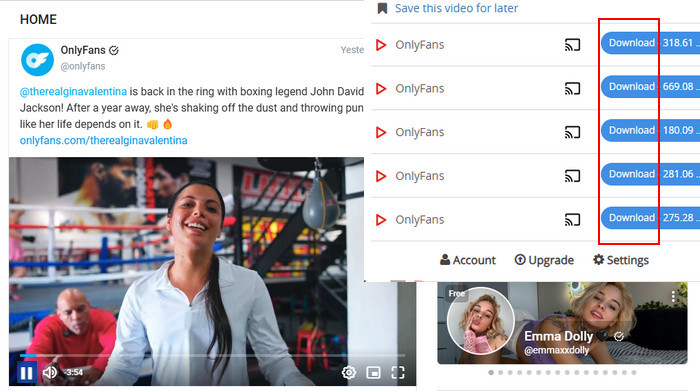
Task: Play the OnlyFans video entry sized 669.08
Action: pyautogui.click(x=381, y=88)
